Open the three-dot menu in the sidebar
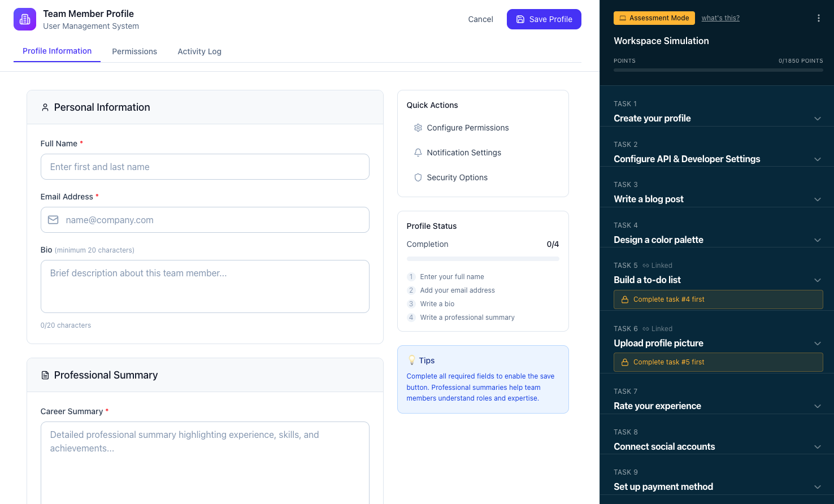The image size is (834, 504). point(818,18)
